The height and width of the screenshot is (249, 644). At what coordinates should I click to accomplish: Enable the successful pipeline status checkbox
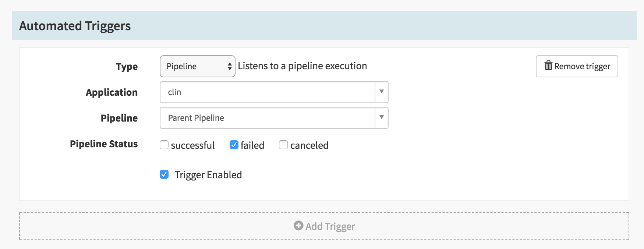click(x=164, y=145)
